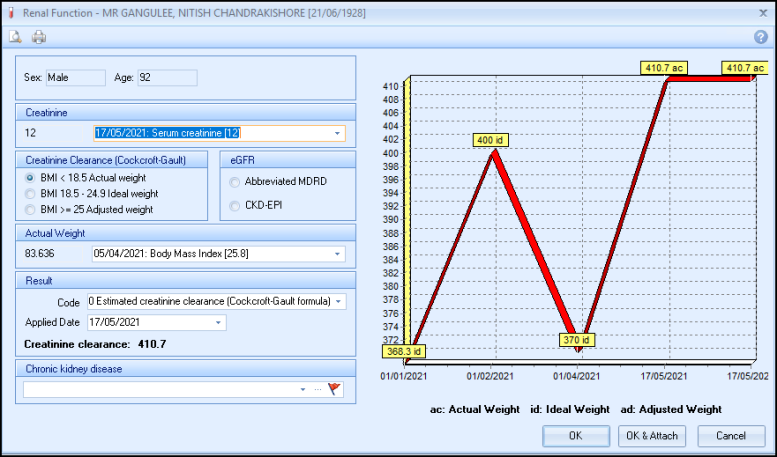This screenshot has width=777, height=457.
Task: Choose BMI >= 25 Adjusted weight option
Action: click(31, 209)
